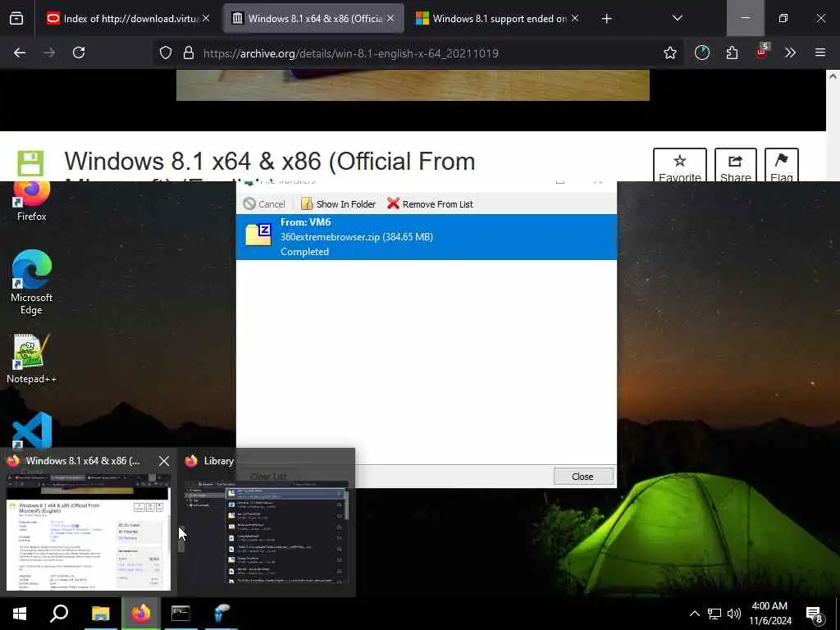Screen dimensions: 840x630
Task: Click the blue remote tool taskbar icon
Action: [x=221, y=613]
